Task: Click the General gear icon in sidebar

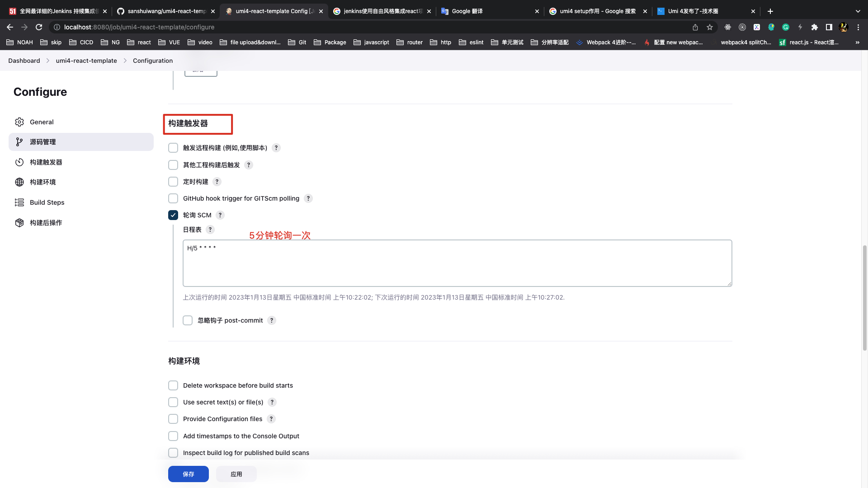Action: click(x=19, y=122)
